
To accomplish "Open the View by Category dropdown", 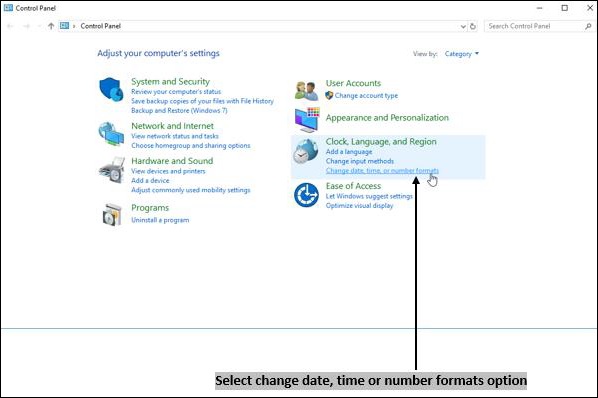I will (x=461, y=54).
